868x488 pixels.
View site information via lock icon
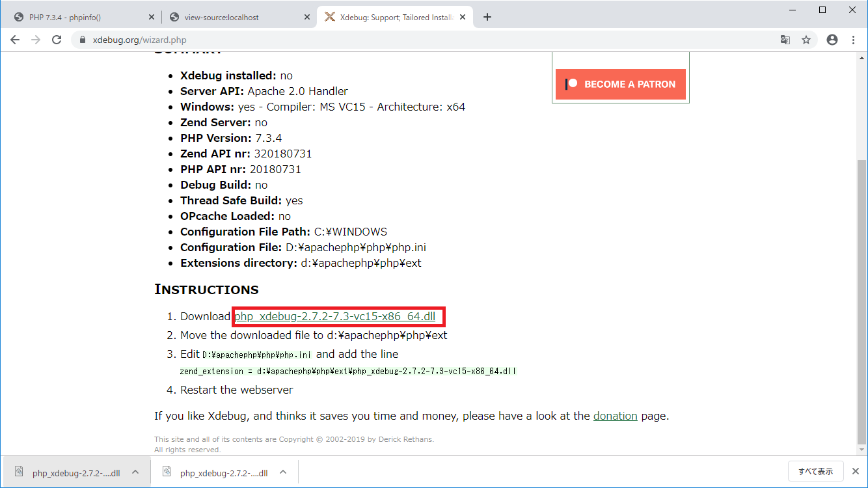[83, 40]
